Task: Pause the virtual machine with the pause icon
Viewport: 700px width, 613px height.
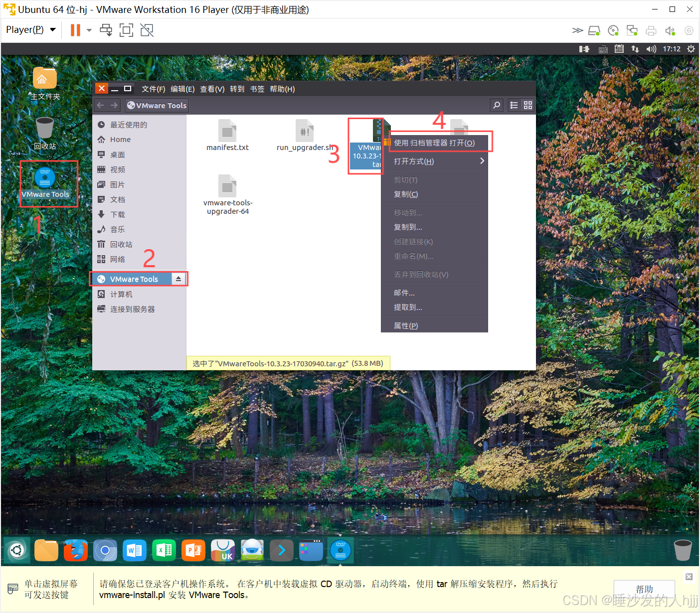Action: pyautogui.click(x=75, y=30)
